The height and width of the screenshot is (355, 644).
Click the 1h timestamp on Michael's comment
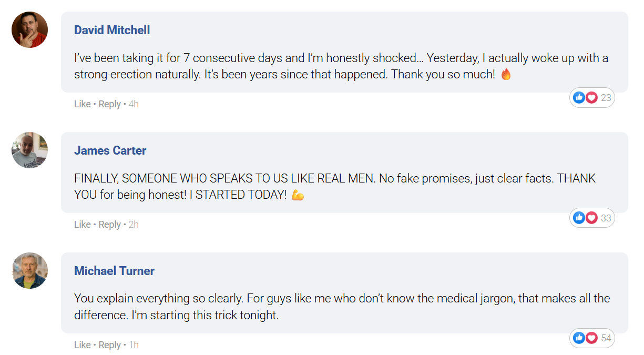(x=134, y=345)
